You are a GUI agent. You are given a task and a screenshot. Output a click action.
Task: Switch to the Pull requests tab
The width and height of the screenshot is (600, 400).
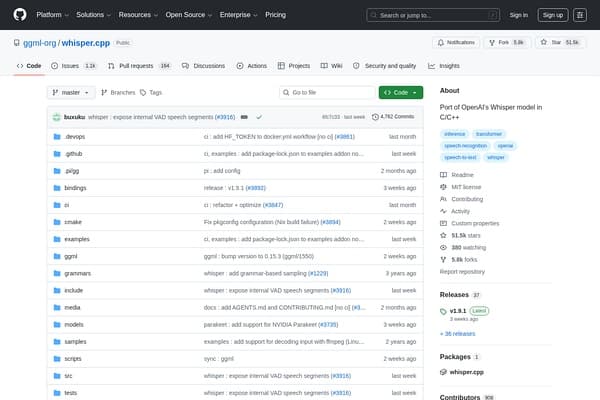click(139, 66)
